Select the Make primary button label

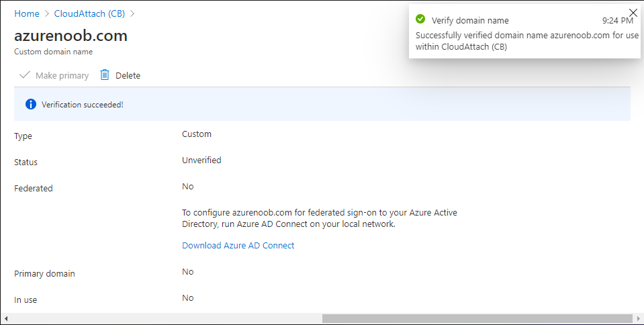coord(62,76)
